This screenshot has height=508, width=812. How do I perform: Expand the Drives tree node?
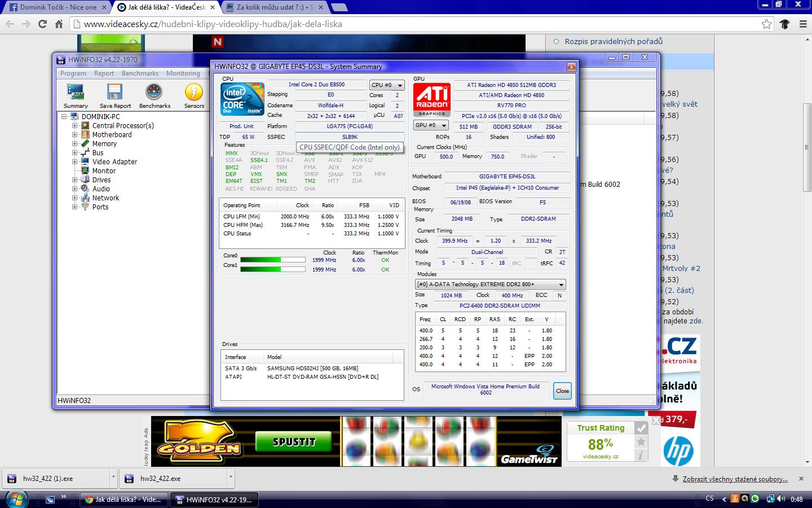pos(74,180)
